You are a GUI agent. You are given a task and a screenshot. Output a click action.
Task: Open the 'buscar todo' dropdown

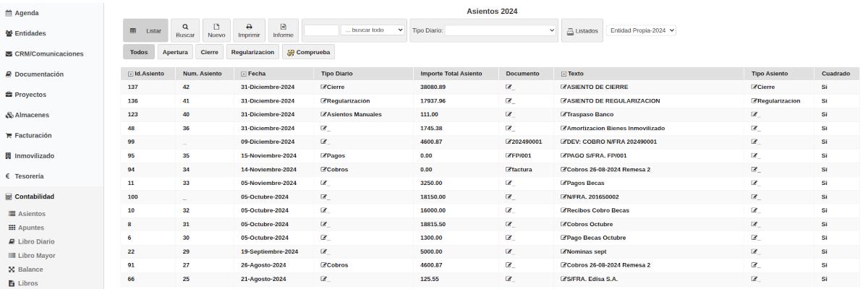pos(373,30)
